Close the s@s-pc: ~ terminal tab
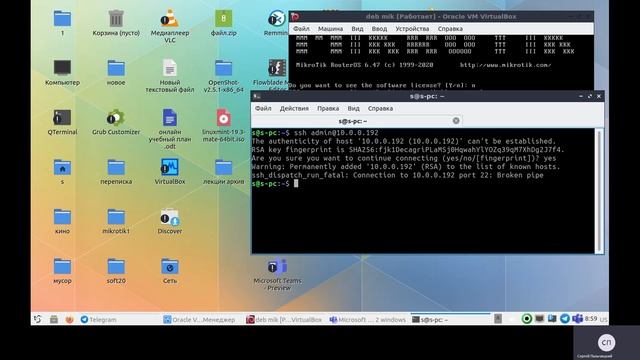Viewport: 640px width, 360px height. pos(456,121)
